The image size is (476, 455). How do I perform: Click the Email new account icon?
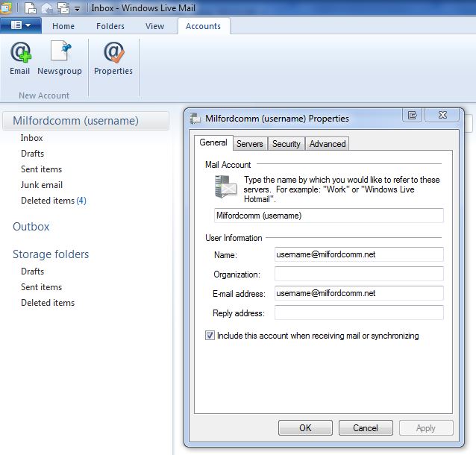pos(20,58)
